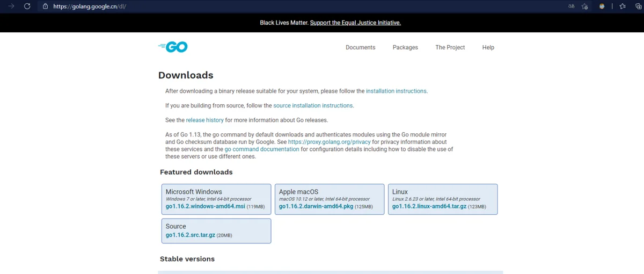644x274 pixels.
Task: Add this page to favorites star
Action: click(x=585, y=6)
